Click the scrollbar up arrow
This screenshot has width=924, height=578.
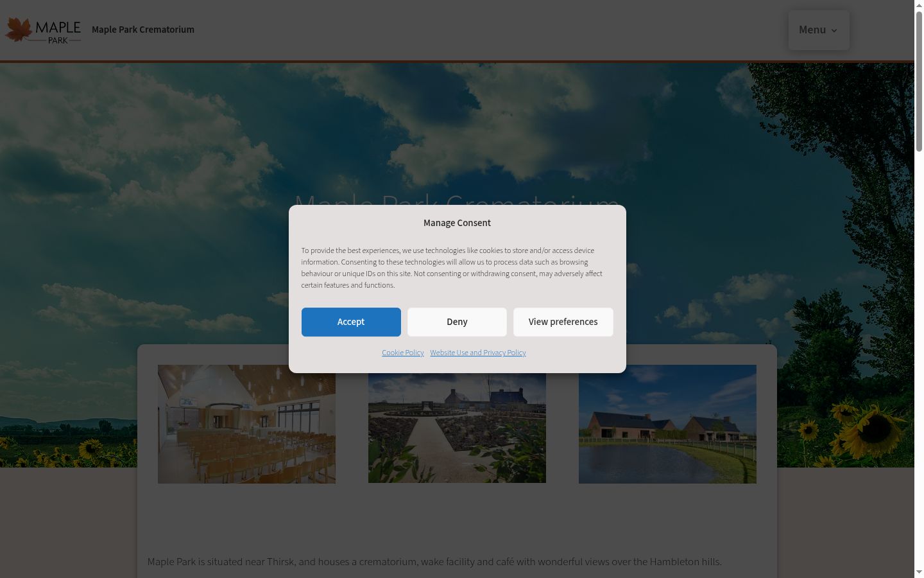[919, 5]
